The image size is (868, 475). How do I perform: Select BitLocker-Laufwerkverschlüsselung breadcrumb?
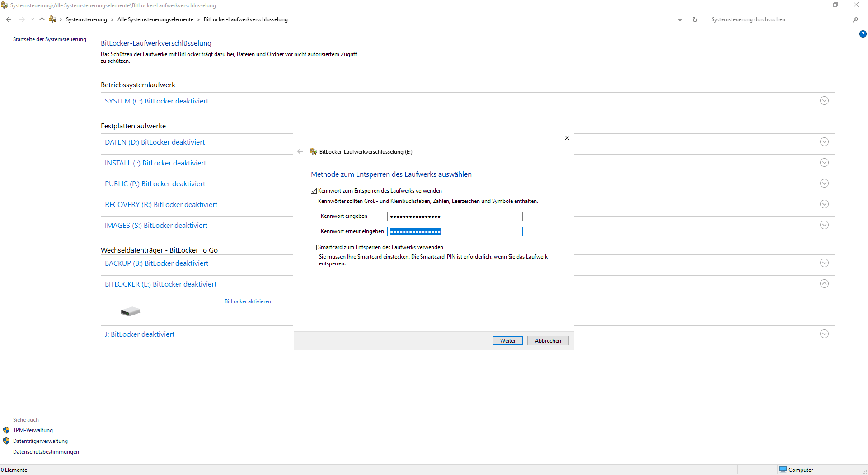pyautogui.click(x=246, y=19)
